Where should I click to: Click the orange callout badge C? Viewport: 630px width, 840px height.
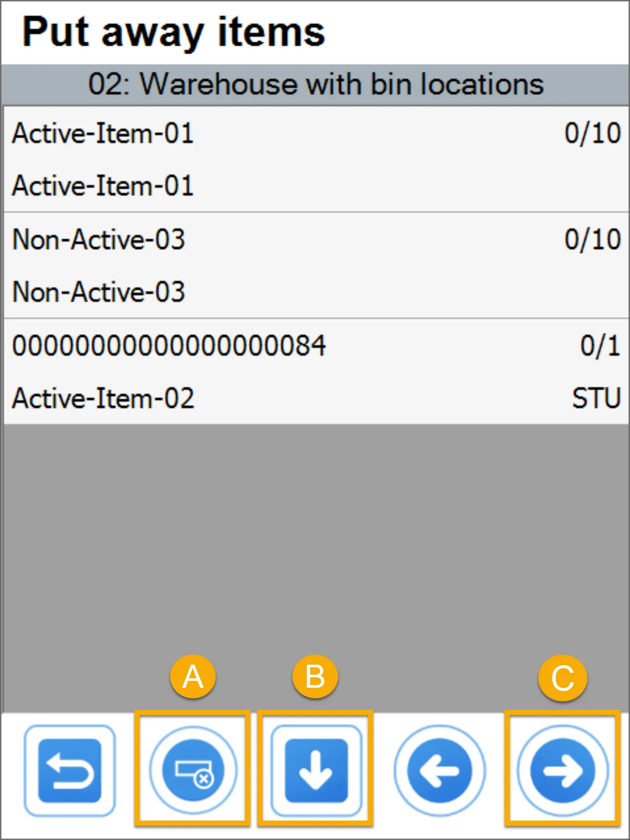click(x=562, y=678)
